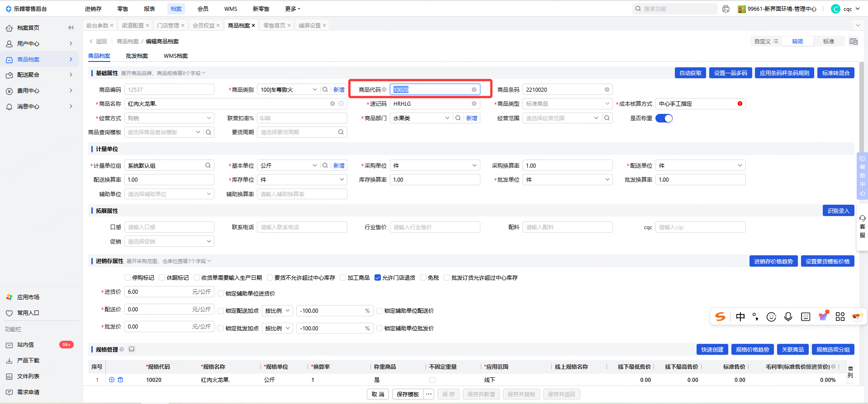Open 需求申请 in the sidebar
The height and width of the screenshot is (404, 868).
pyautogui.click(x=28, y=392)
